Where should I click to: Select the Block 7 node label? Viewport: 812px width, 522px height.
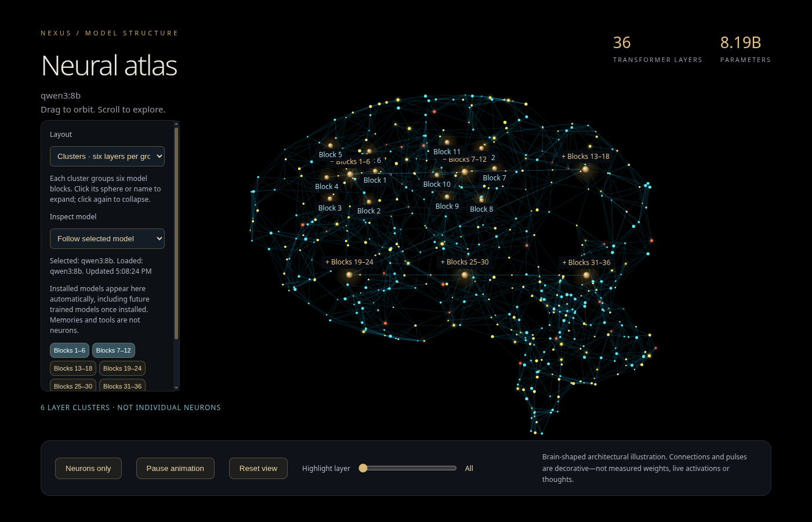495,178
